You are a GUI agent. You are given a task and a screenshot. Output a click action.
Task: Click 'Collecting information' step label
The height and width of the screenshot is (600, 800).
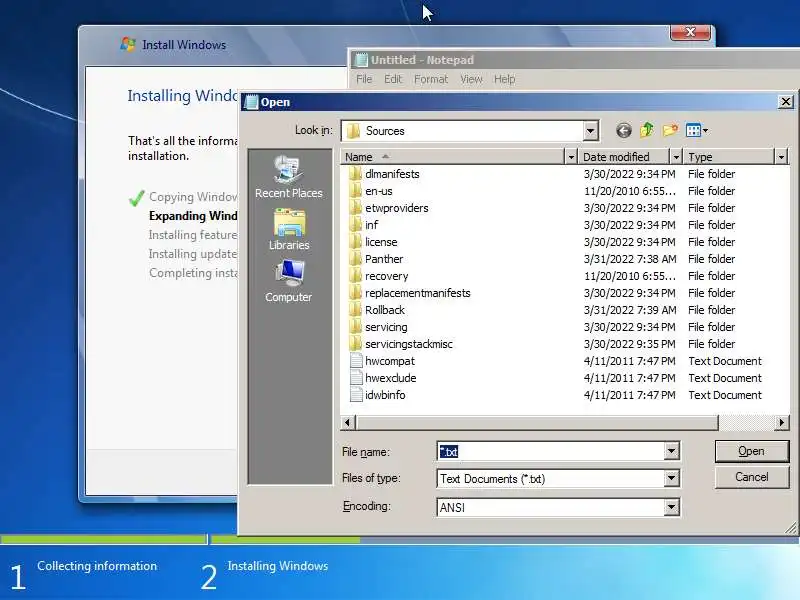[x=97, y=566]
